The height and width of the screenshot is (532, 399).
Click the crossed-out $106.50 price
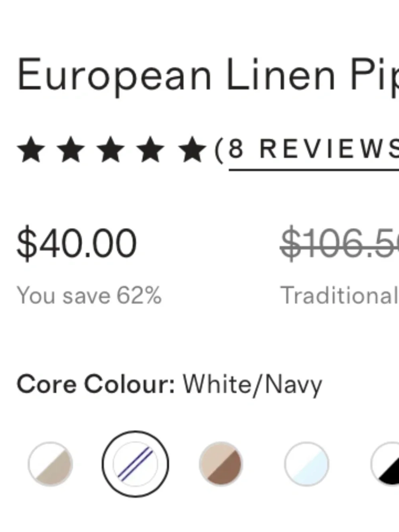[x=340, y=243]
